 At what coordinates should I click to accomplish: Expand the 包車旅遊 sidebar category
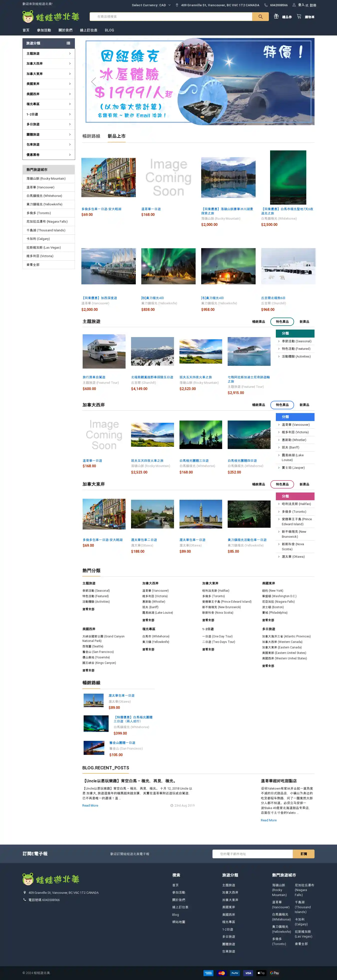(49, 145)
